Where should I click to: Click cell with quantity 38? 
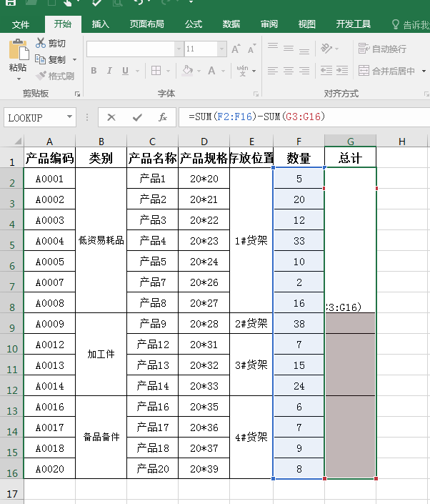(299, 324)
